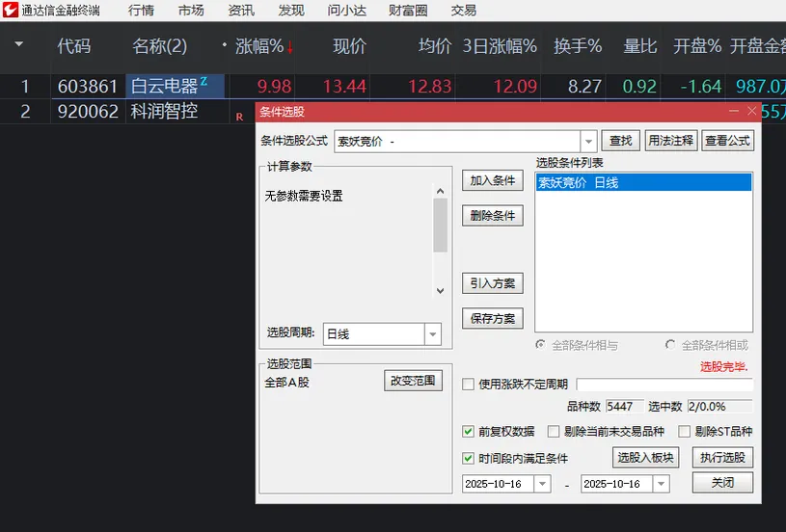786x532 pixels.
Task: Sort by the 涨幅% column header
Action: click(260, 46)
